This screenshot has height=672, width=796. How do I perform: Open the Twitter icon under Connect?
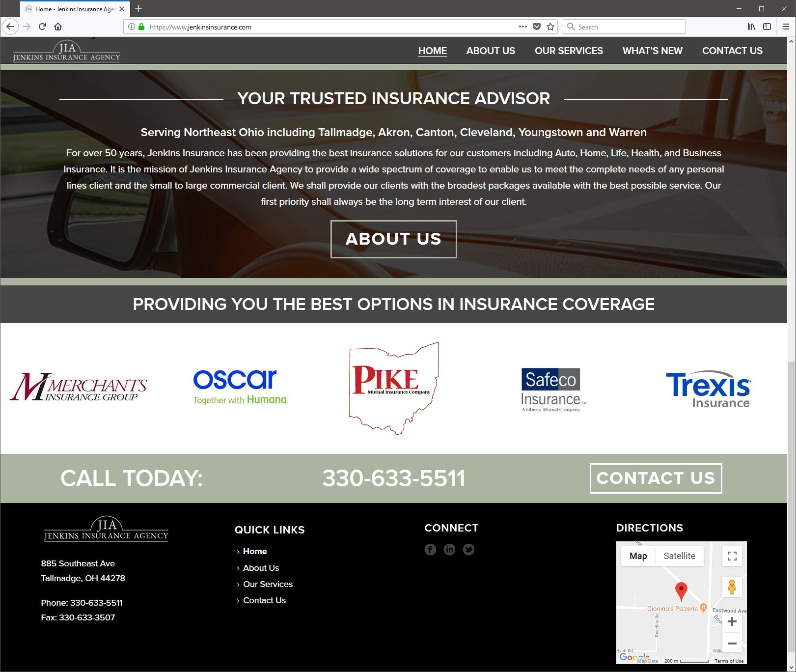(x=468, y=550)
